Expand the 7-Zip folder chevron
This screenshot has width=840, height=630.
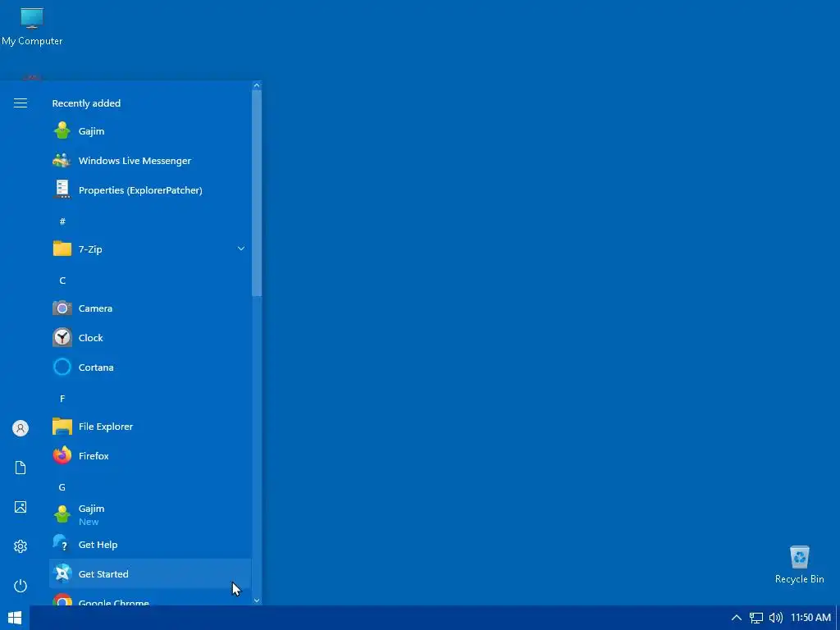coord(241,249)
